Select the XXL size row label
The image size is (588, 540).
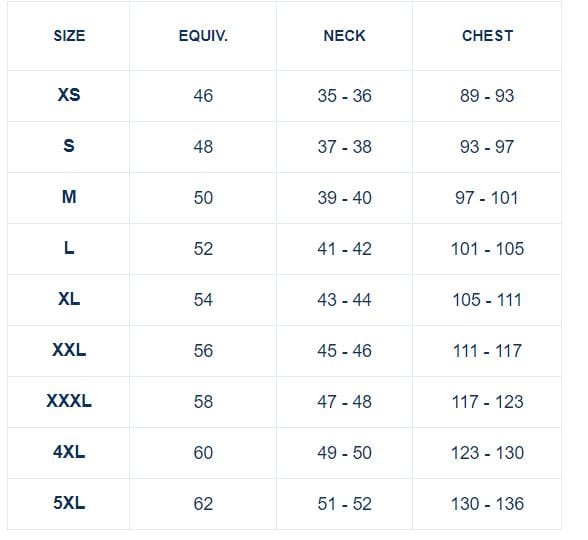coord(69,350)
